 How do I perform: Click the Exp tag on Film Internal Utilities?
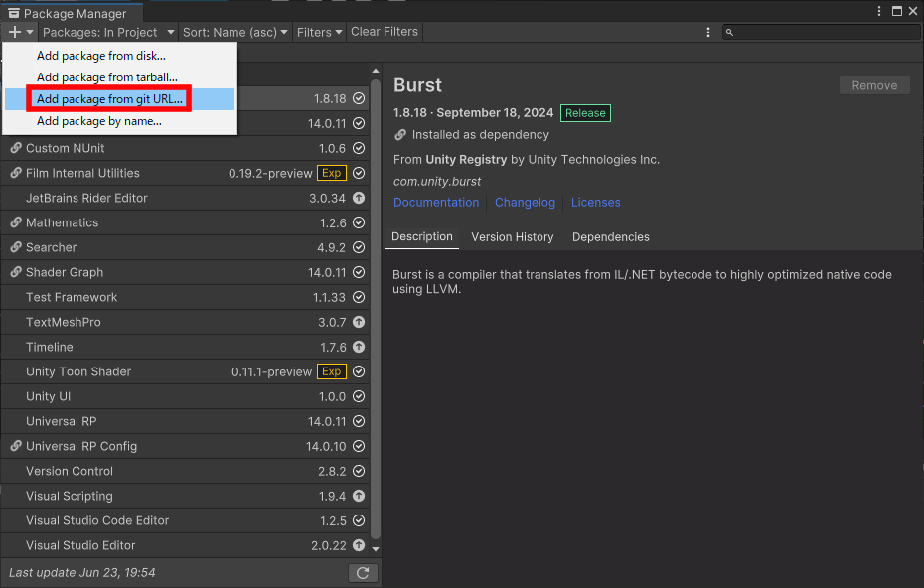[x=332, y=173]
